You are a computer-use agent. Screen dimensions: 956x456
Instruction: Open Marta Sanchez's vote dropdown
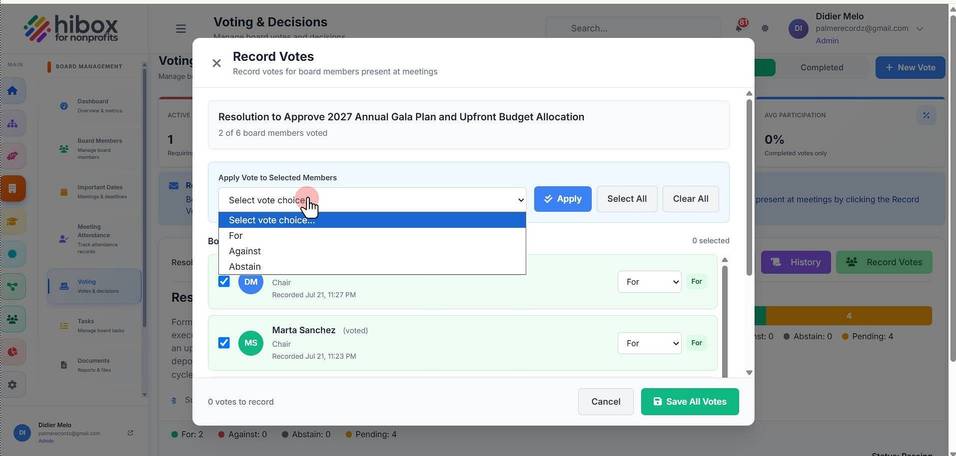(x=649, y=343)
